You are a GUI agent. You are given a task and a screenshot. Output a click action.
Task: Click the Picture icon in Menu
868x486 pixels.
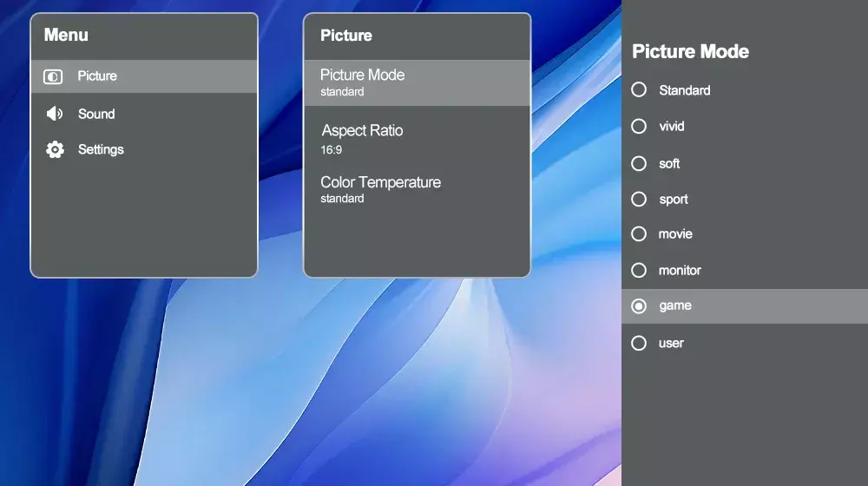54,76
